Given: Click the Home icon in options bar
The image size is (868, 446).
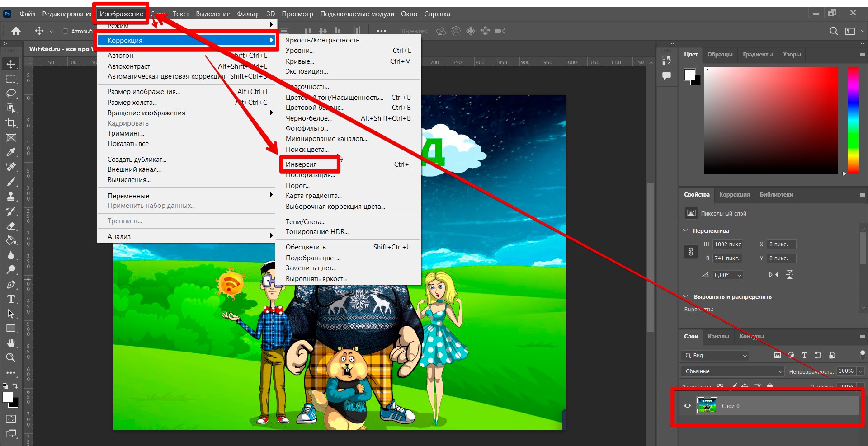Looking at the screenshot, I should tap(16, 31).
